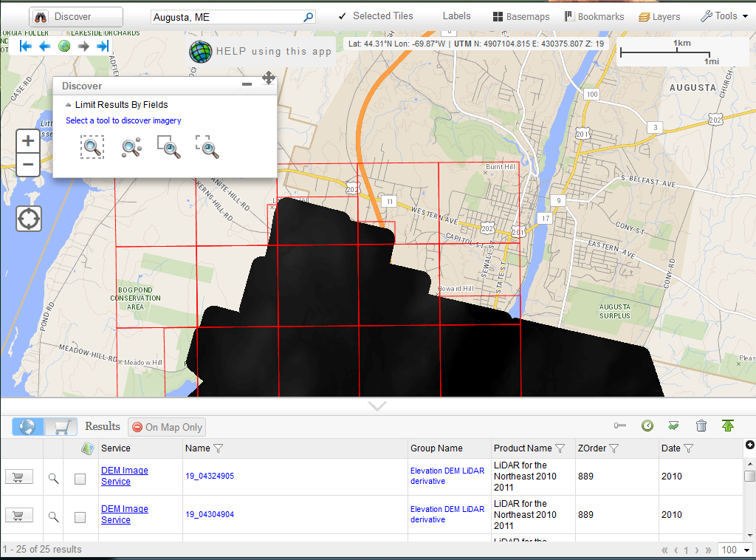Go to the last results page

pos(708,550)
